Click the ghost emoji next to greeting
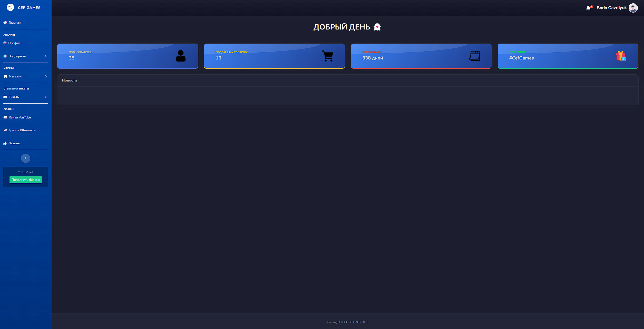The image size is (644, 329). [377, 27]
